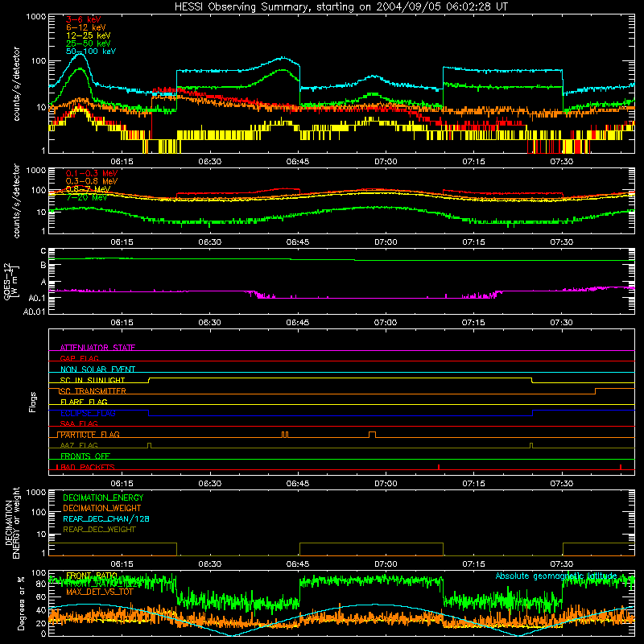Click the cyan 50-100 keV legend label
The height and width of the screenshot is (644, 644).
pos(91,51)
